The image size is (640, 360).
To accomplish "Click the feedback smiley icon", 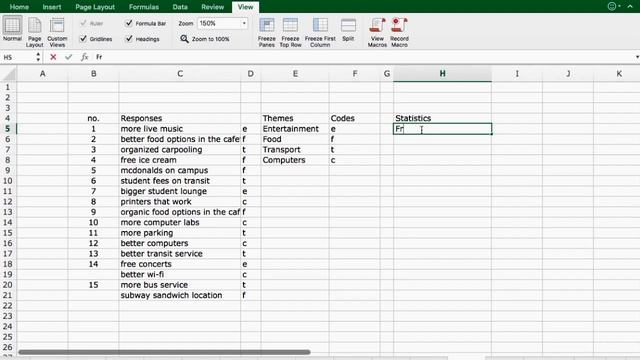I will (x=612, y=6).
